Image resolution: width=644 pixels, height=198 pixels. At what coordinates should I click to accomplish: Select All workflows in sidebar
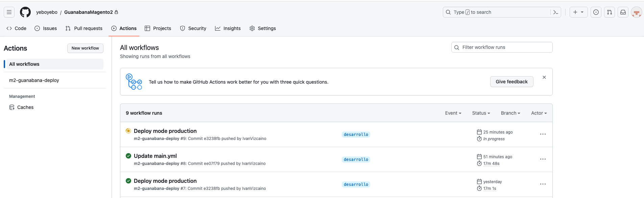click(55, 64)
